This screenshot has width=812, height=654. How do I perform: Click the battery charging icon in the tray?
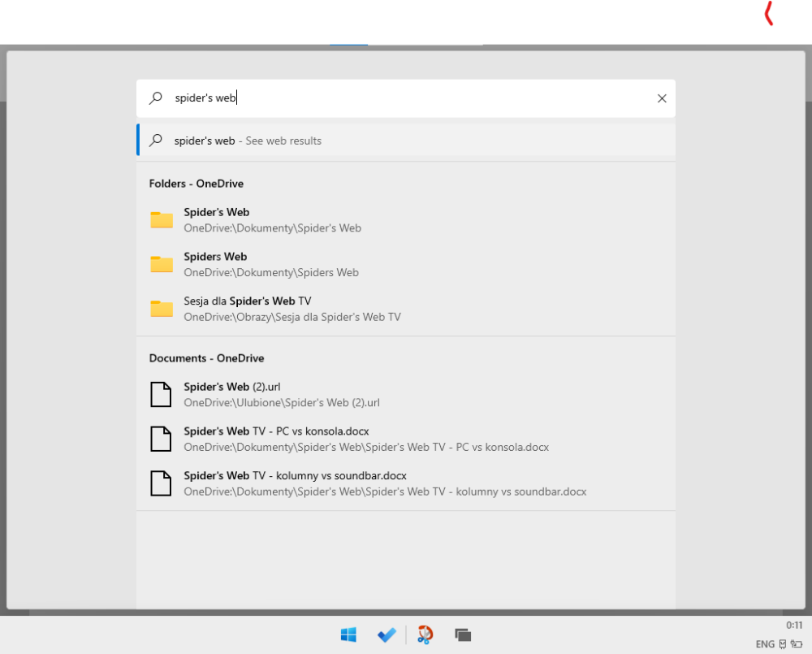point(796,644)
